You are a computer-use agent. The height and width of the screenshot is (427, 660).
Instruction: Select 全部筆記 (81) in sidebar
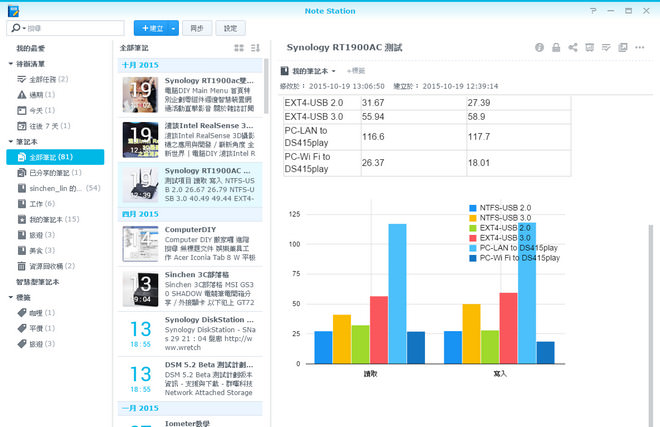pos(55,157)
